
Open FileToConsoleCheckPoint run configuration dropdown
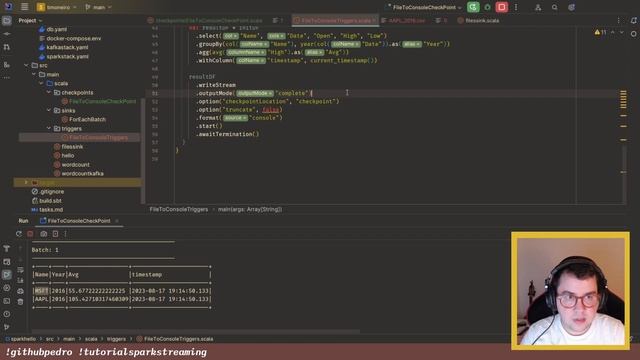tap(423, 7)
